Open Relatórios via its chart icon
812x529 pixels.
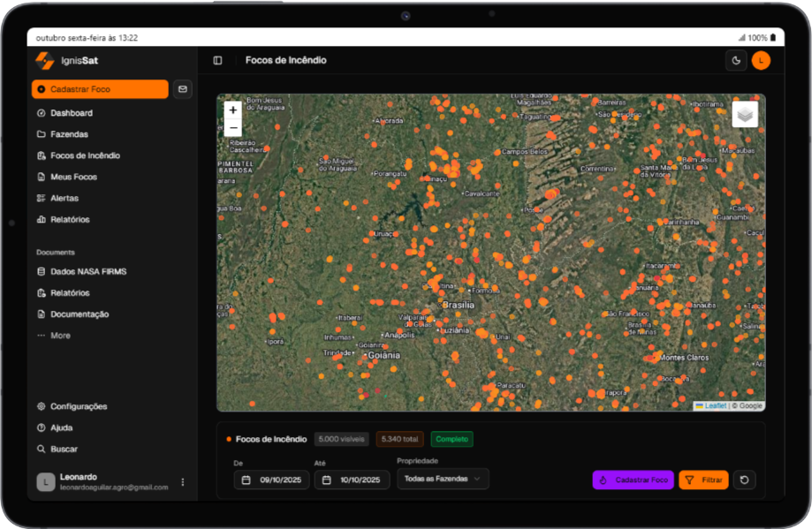tap(42, 219)
